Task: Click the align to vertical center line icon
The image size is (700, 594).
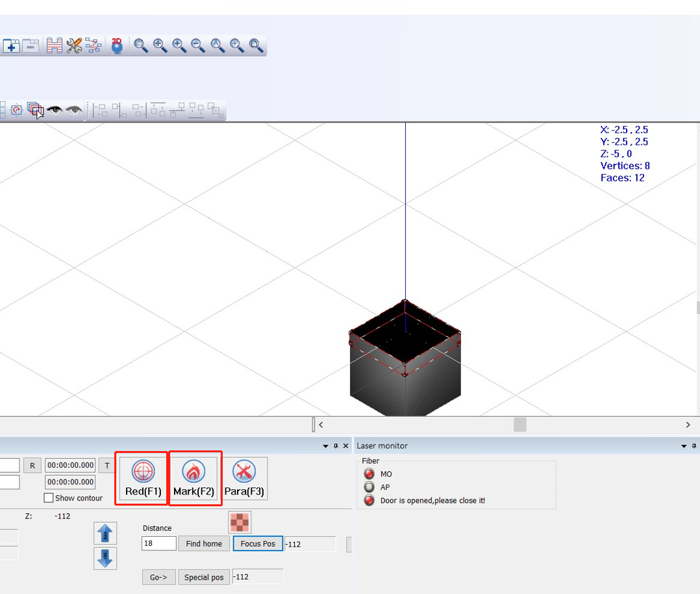Action: (119, 110)
